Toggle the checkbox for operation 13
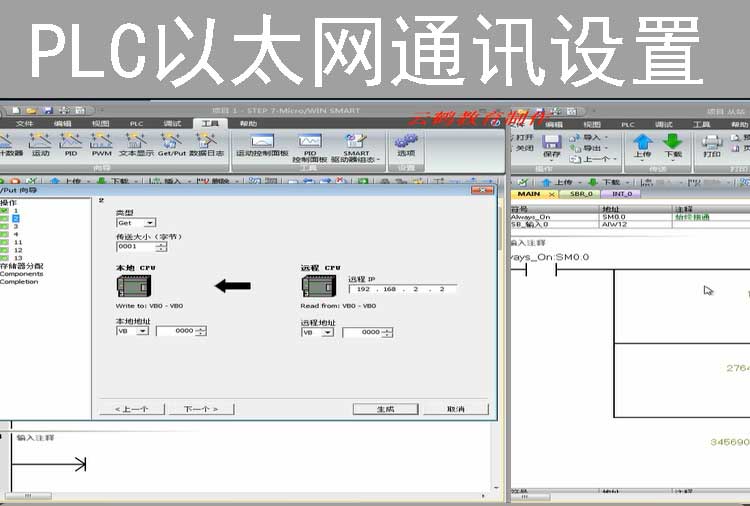 pos(5,258)
